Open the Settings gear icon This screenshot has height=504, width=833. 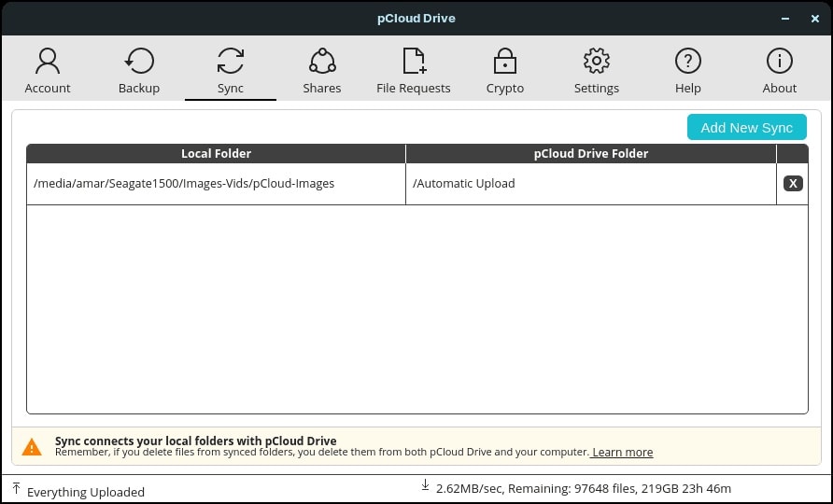[x=597, y=61]
